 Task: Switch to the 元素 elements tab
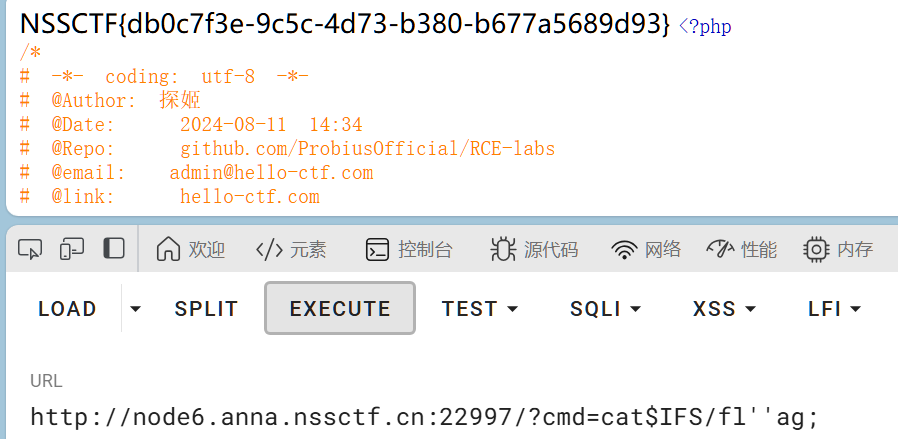tap(291, 250)
